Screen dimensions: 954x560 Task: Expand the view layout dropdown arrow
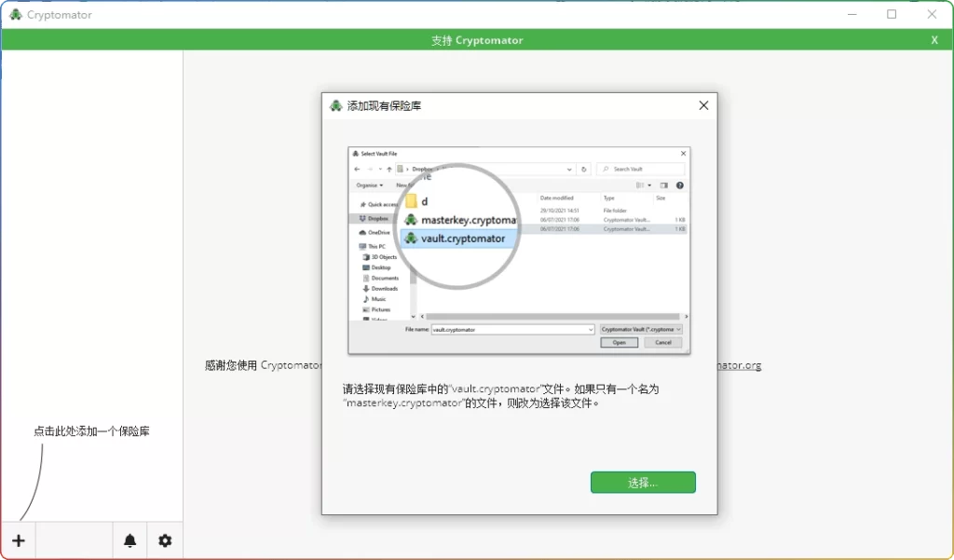[649, 185]
